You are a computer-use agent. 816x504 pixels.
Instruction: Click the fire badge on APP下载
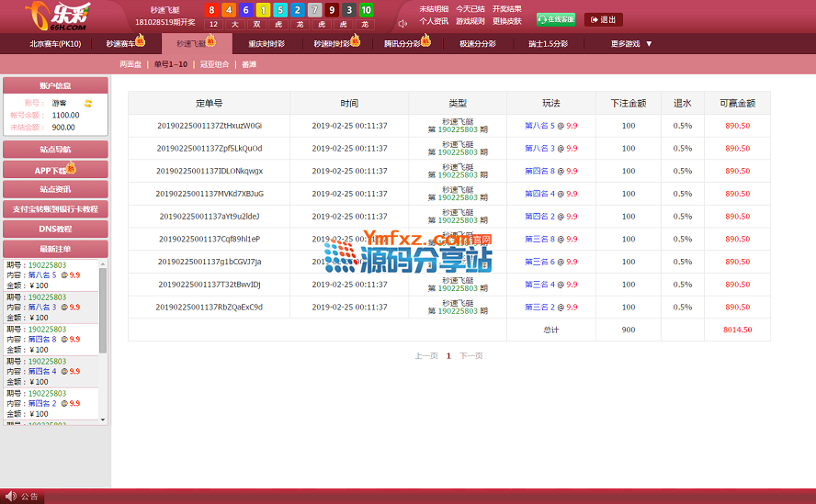pos(71,167)
